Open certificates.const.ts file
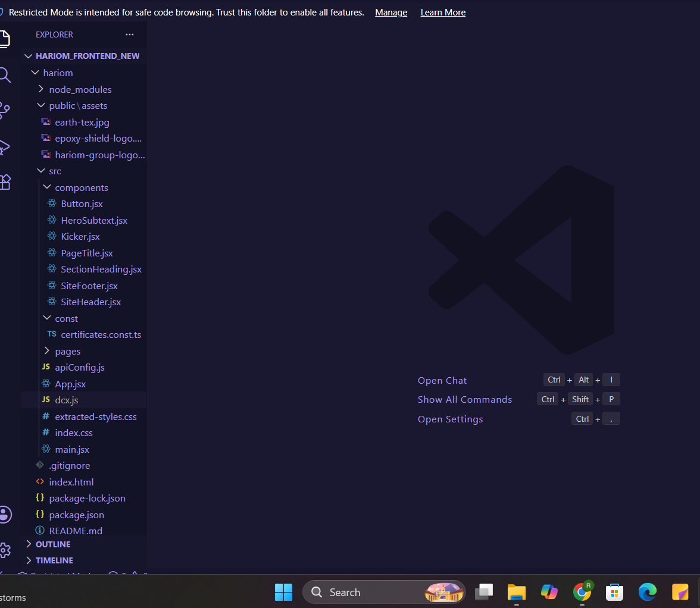 point(84,334)
